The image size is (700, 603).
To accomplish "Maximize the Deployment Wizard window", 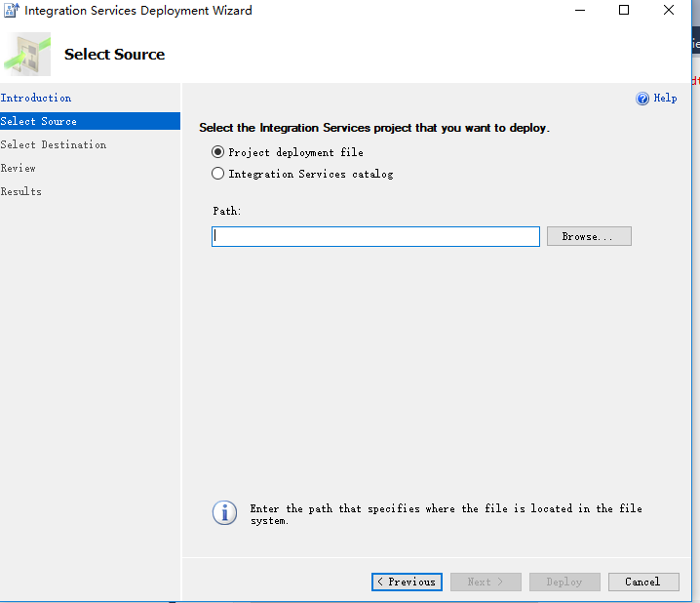I will 624,11.
